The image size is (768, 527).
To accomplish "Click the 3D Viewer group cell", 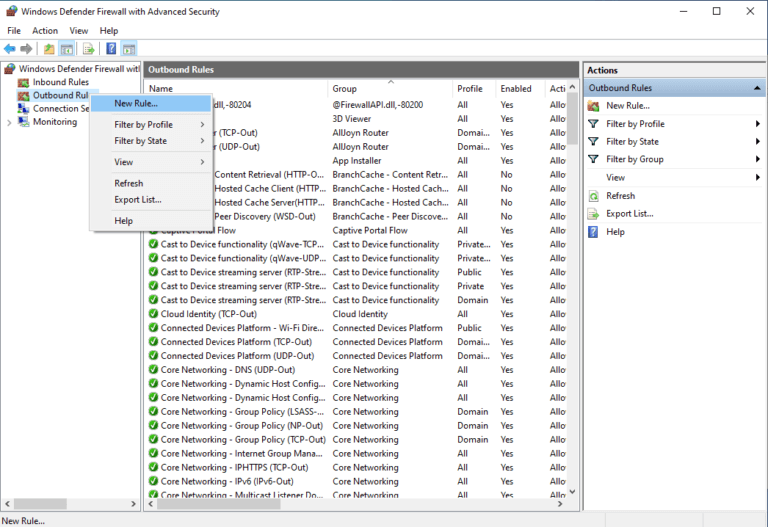I will pos(352,119).
